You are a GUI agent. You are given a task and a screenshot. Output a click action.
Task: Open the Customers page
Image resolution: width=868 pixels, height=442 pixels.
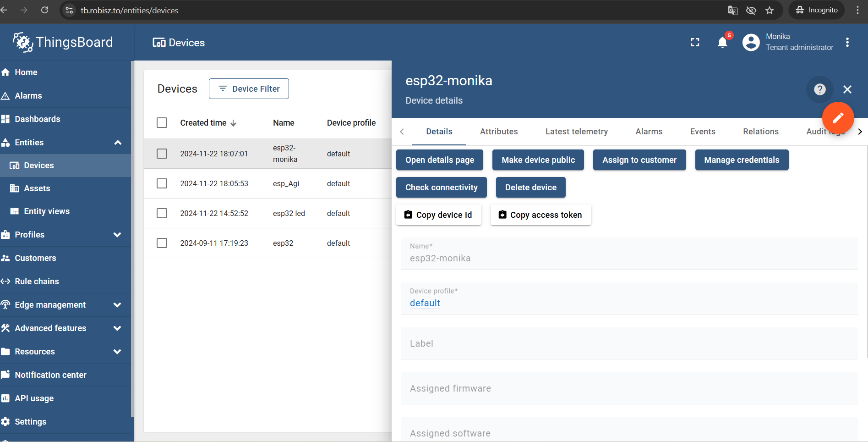(66, 258)
